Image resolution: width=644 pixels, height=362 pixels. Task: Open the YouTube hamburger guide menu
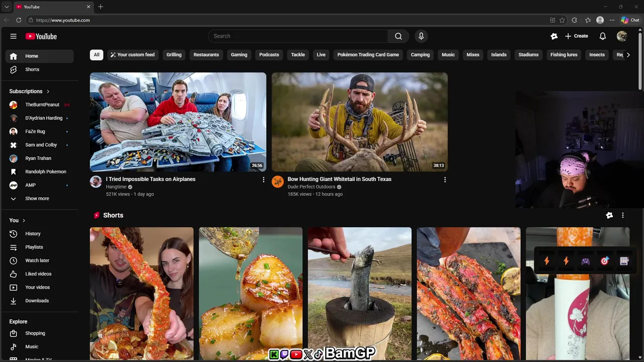pos(14,36)
